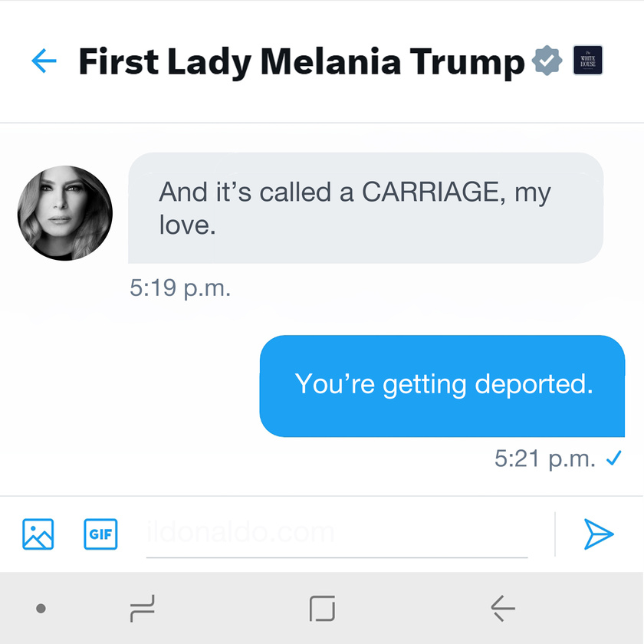Screen dimensions: 644x644
Task: Tap the dark White House badge icon
Action: pos(588,61)
